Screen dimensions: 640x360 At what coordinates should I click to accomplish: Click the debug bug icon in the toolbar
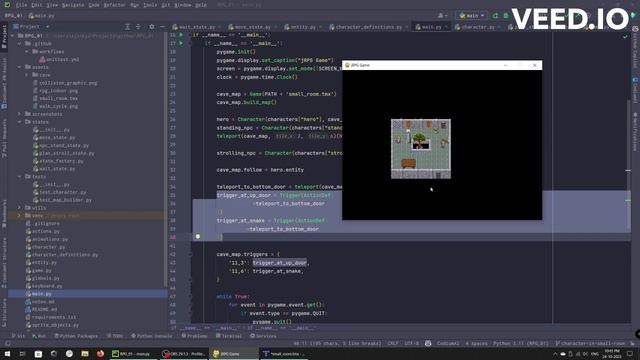pyautogui.click(x=506, y=16)
